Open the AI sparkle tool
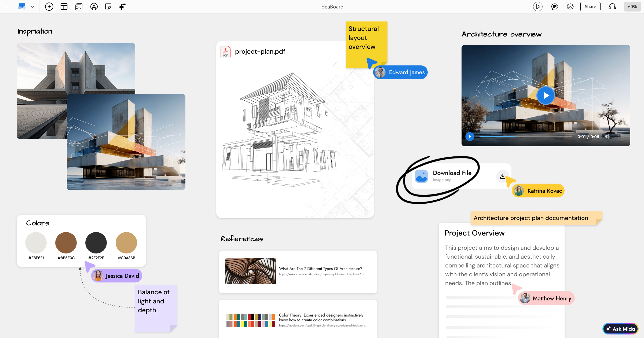This screenshot has width=644, height=338. 122,6
